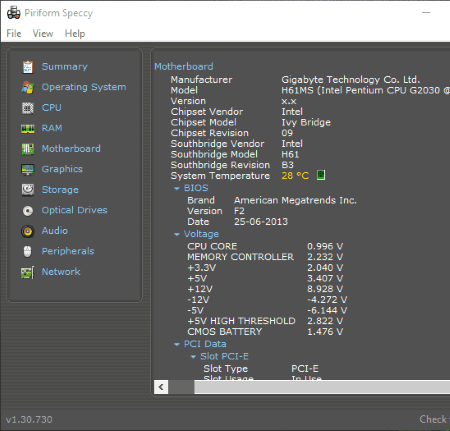This screenshot has width=450, height=431.
Task: Open the RAM section link
Action: (52, 128)
